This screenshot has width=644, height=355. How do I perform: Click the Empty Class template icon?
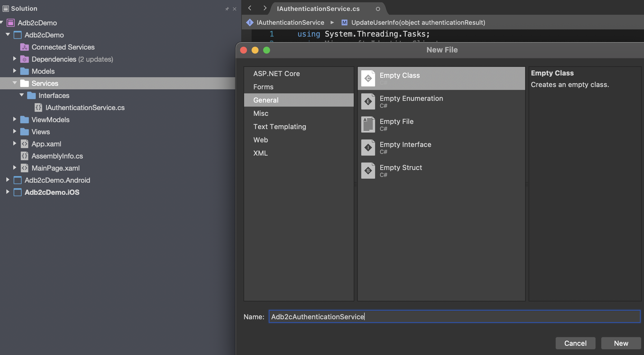coord(368,78)
